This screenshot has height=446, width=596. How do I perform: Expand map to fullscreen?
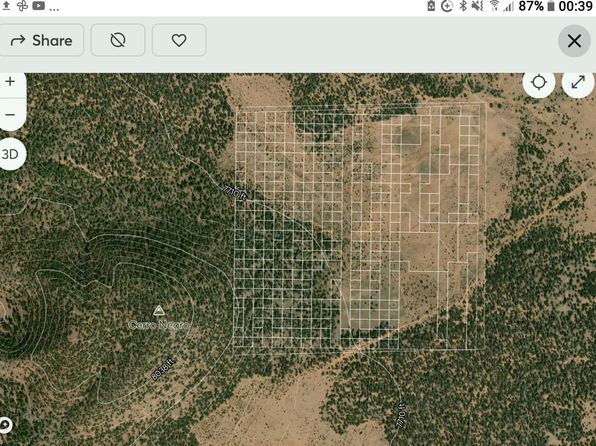point(578,82)
